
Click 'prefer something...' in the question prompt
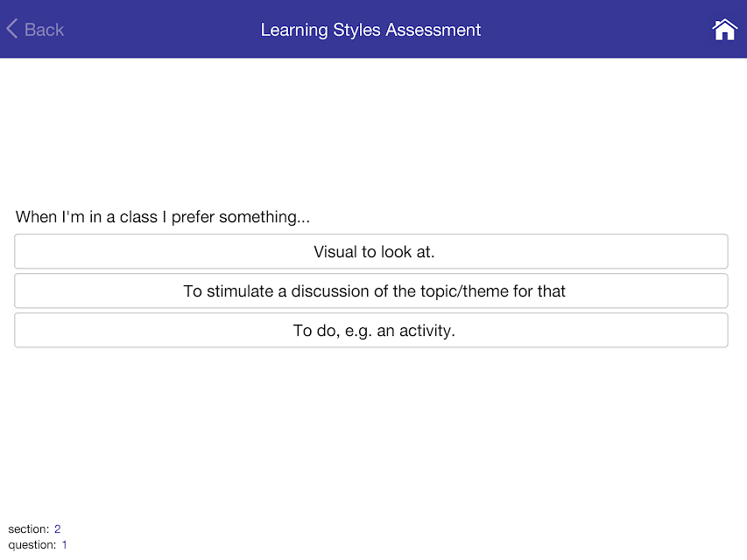click(241, 217)
